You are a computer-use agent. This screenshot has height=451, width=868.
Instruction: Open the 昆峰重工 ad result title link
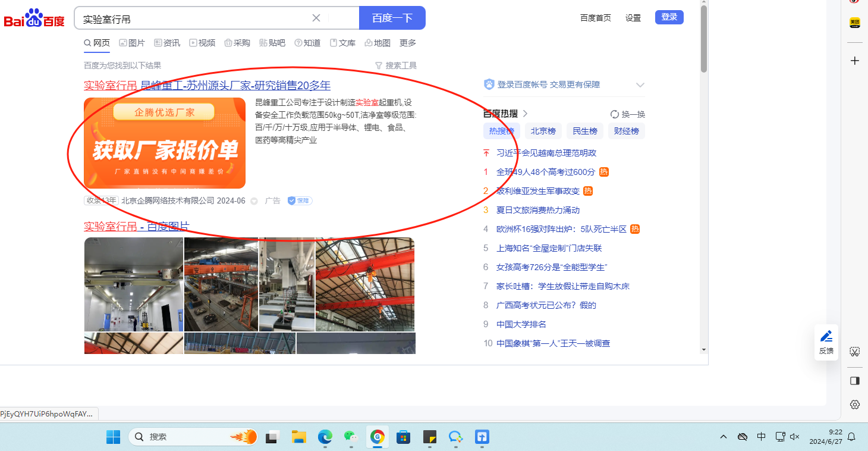coord(207,85)
